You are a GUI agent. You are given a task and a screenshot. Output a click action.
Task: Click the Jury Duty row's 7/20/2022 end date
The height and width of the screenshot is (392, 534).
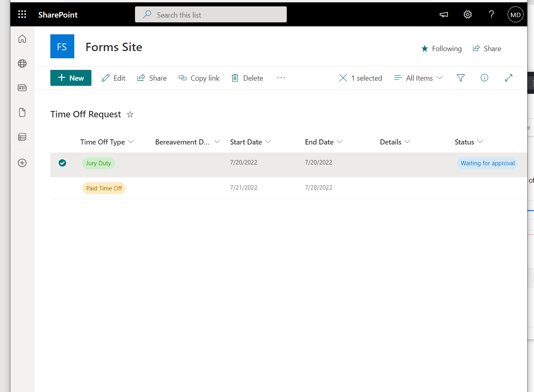tap(318, 162)
